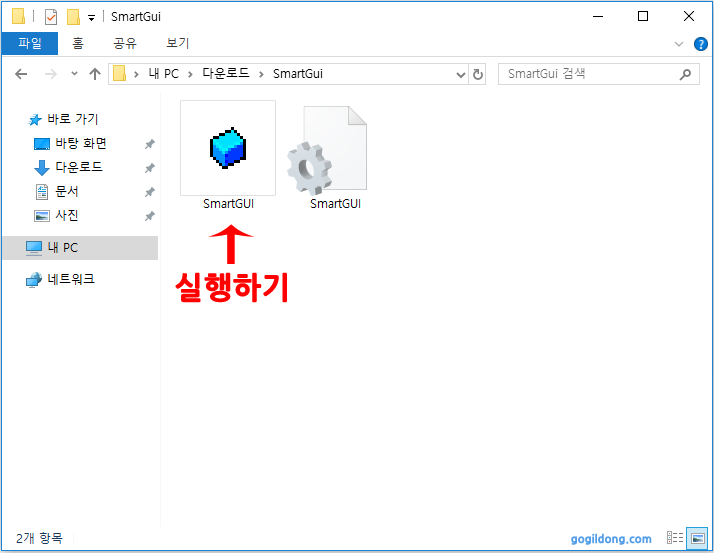714x553 pixels.
Task: Open the help question mark icon
Action: (x=700, y=44)
